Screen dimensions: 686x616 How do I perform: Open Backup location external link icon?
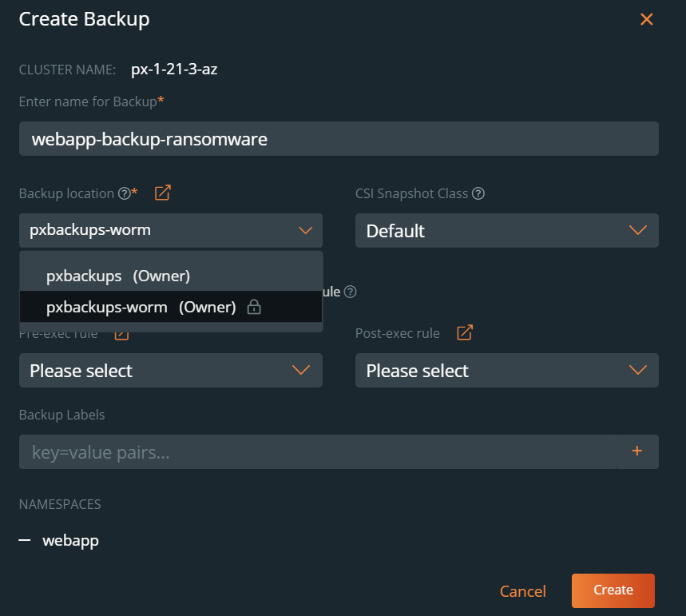162,193
